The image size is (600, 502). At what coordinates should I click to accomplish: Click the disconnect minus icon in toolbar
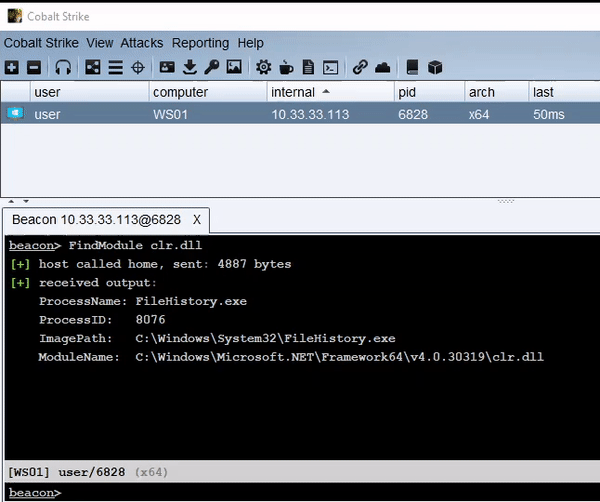coord(34,68)
